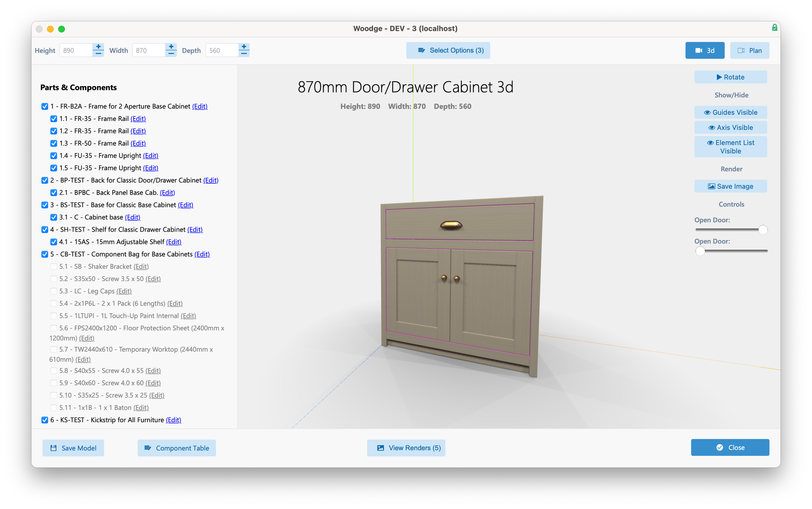Switch to 3d camera view
Screen dimensions: 812x509
(705, 50)
